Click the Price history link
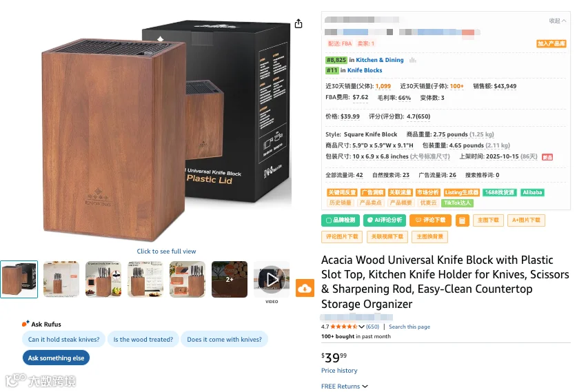This screenshot has width=577, height=392. point(339,371)
